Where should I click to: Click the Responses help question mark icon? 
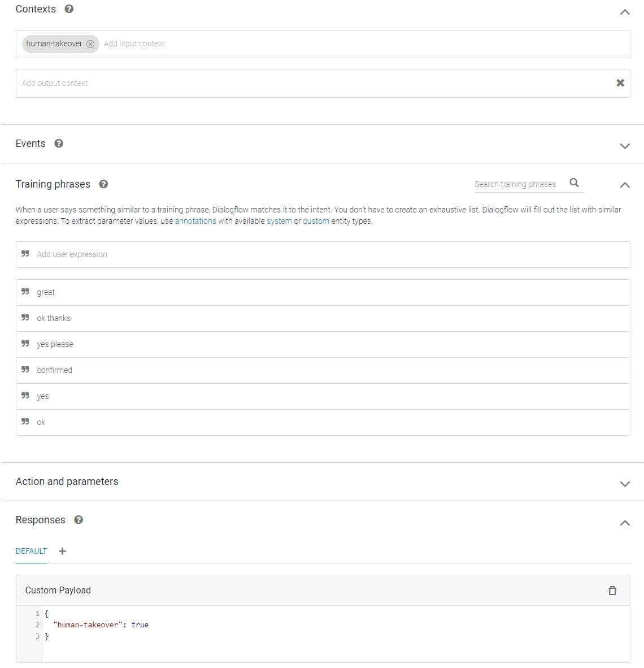79,520
